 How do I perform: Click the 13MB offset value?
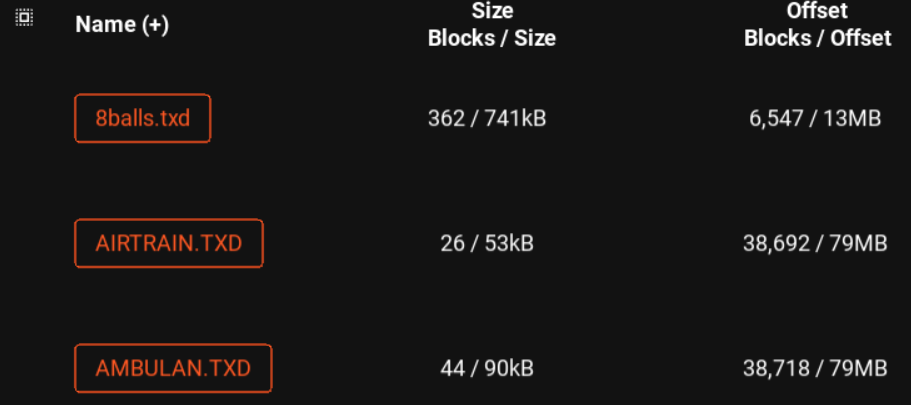[x=853, y=119]
